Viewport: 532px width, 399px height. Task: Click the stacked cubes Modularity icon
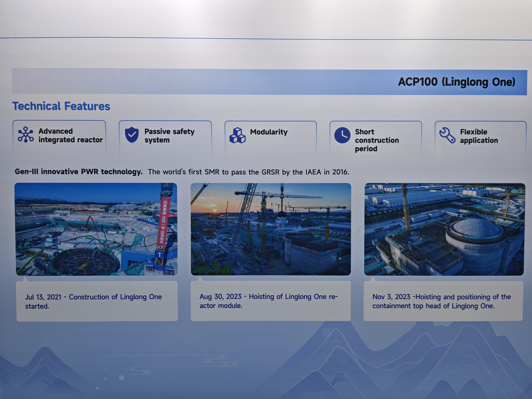(237, 135)
